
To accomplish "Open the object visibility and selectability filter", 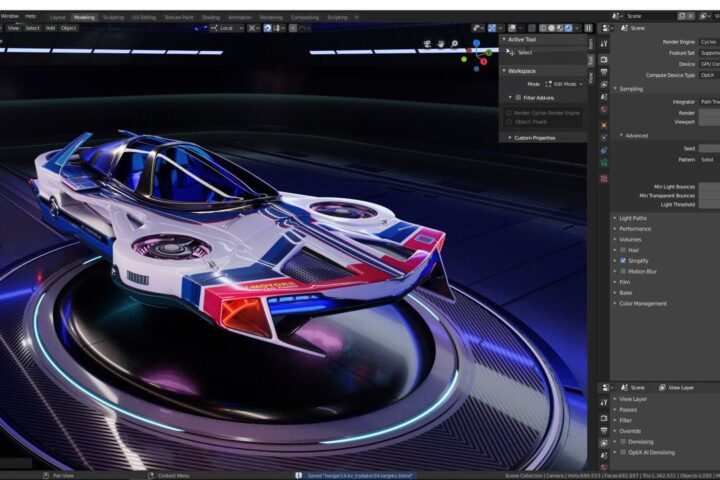I will pos(478,28).
